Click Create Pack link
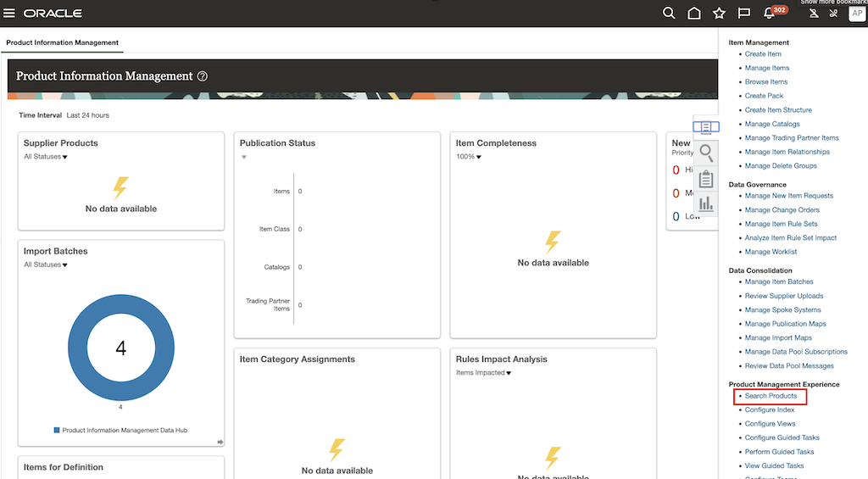 [764, 95]
